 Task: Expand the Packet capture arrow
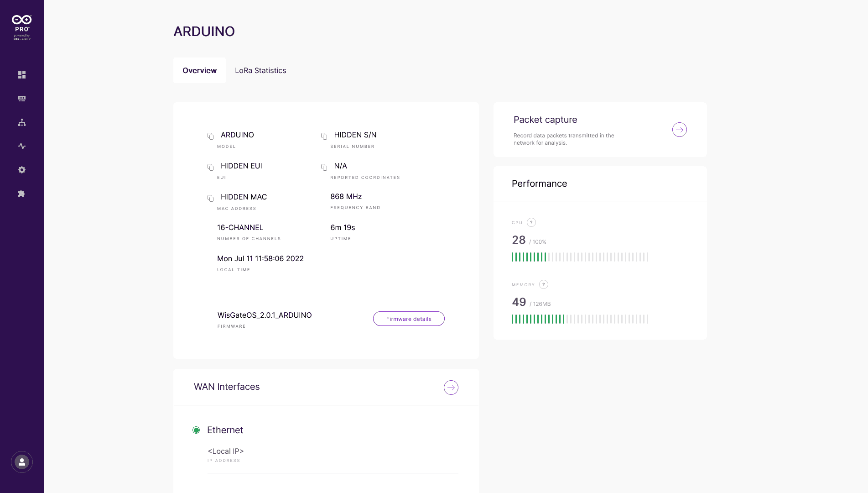(679, 130)
